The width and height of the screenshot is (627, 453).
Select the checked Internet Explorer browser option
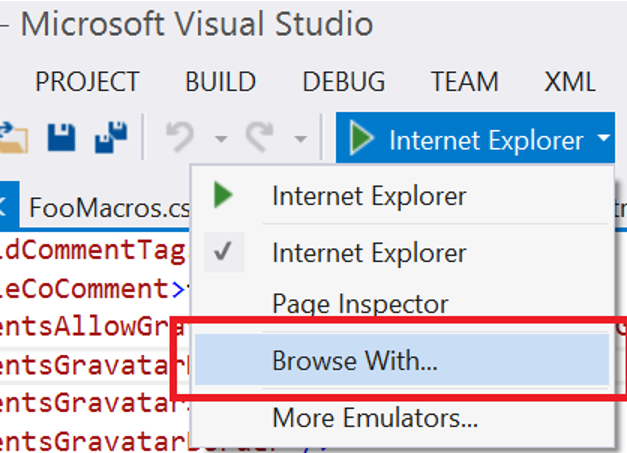click(404, 253)
